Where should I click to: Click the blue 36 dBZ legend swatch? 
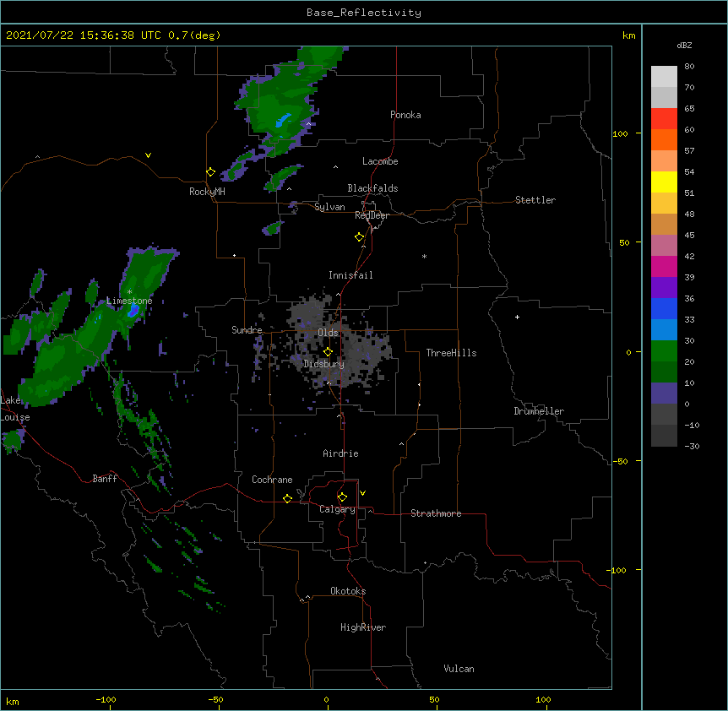pos(664,308)
